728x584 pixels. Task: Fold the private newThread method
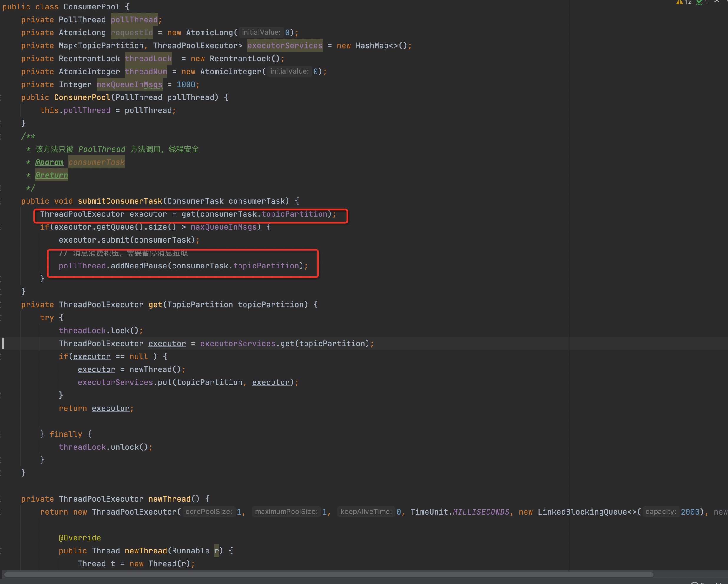pos(1,499)
